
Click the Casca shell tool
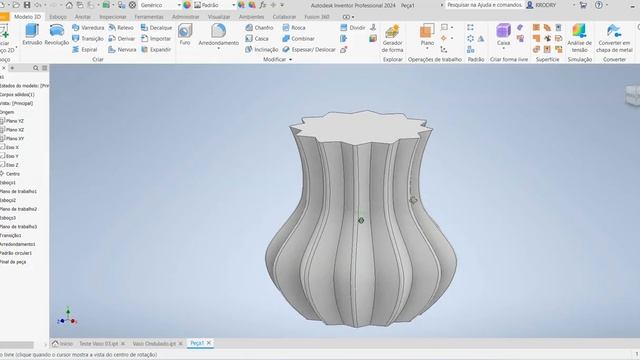pyautogui.click(x=257, y=38)
